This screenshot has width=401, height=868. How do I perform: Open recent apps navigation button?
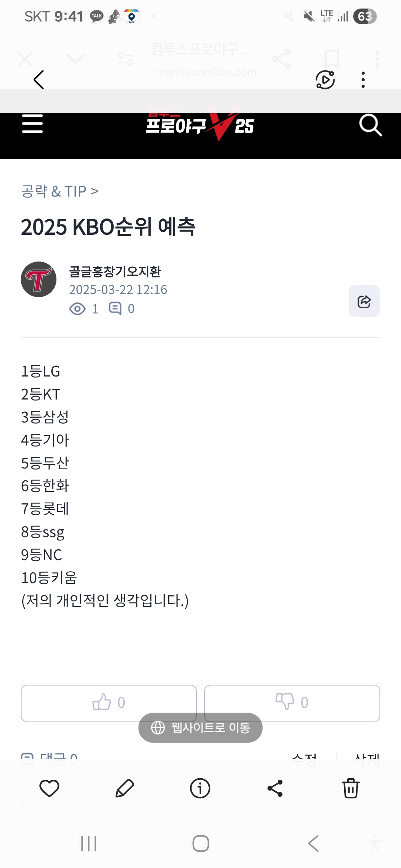click(89, 844)
